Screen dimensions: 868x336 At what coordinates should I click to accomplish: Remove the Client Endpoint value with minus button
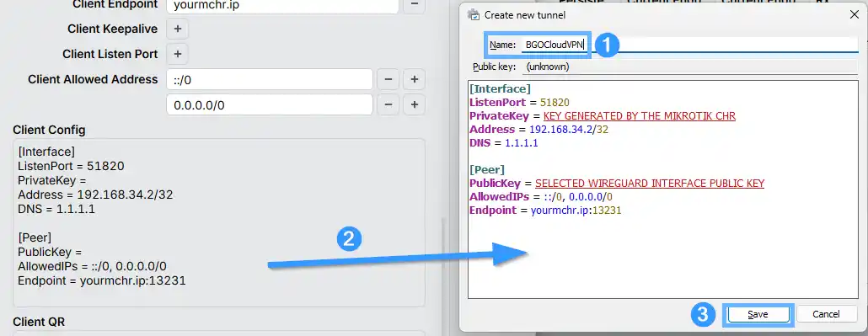414,7
